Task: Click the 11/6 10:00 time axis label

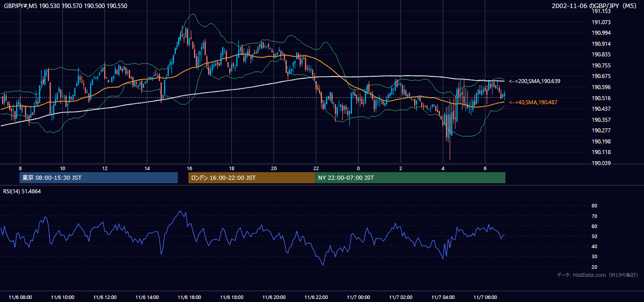Action: [x=62, y=297]
